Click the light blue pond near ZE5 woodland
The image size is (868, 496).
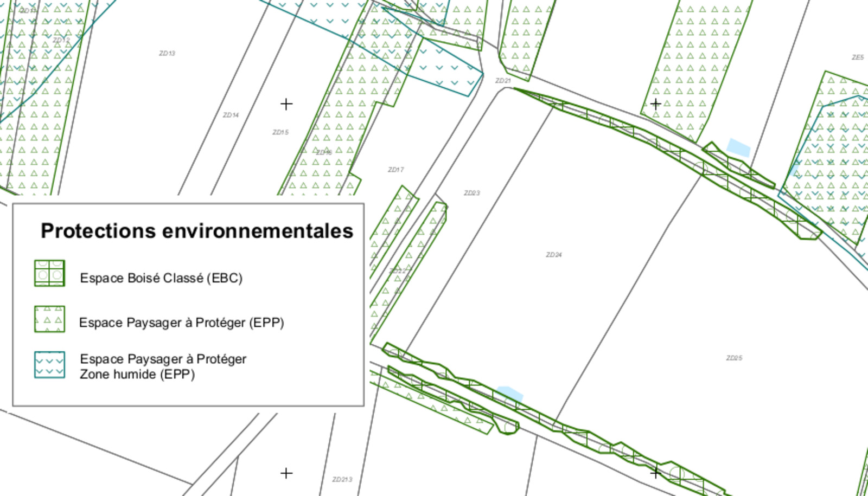point(738,147)
